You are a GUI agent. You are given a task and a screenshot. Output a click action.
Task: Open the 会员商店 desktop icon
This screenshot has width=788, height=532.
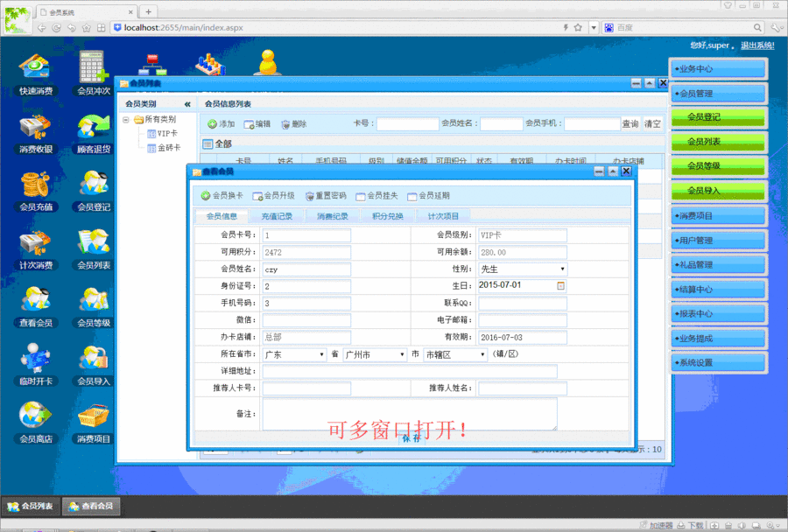(x=35, y=423)
